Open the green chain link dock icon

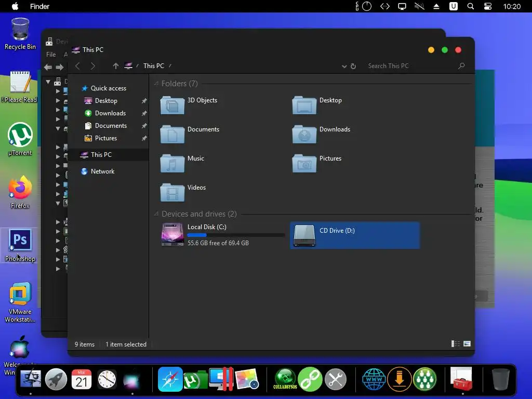pos(310,379)
